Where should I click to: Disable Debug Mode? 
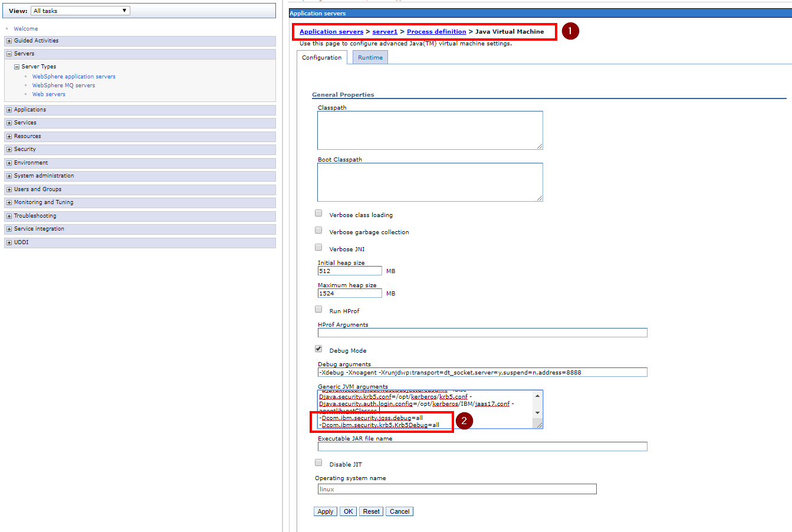[318, 348]
